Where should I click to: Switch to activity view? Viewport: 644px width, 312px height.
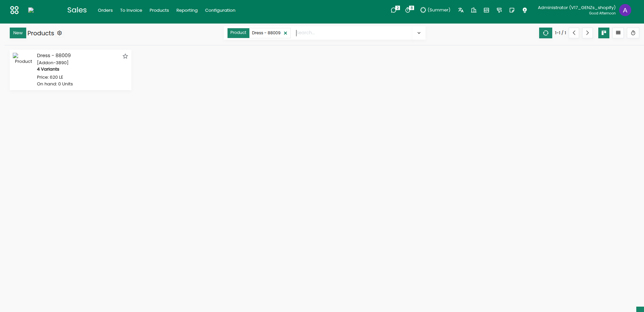point(633,33)
